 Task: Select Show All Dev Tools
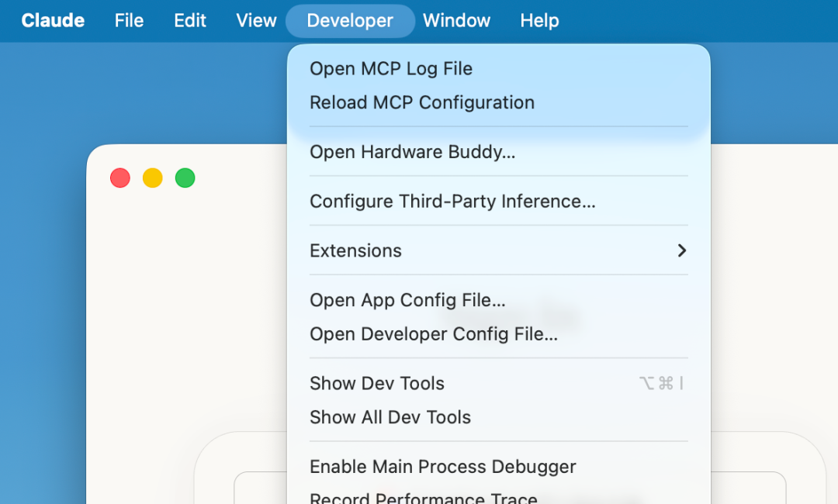[x=390, y=417]
